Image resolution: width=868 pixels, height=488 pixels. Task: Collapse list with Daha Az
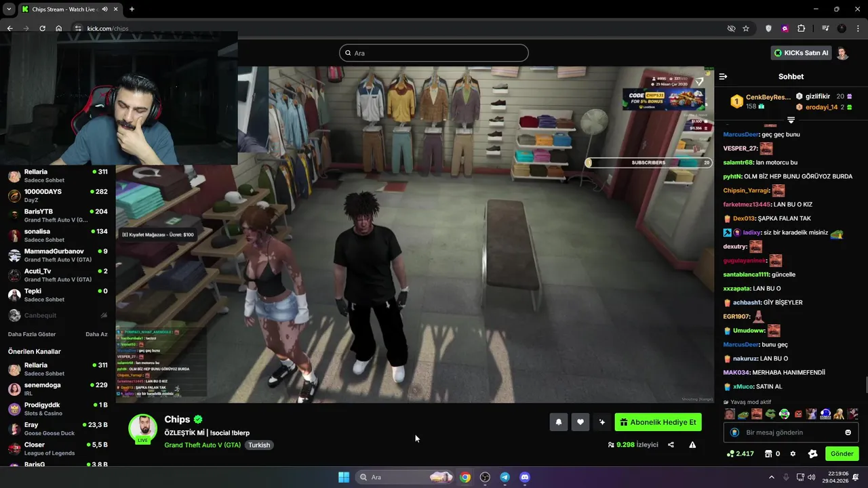(x=96, y=334)
